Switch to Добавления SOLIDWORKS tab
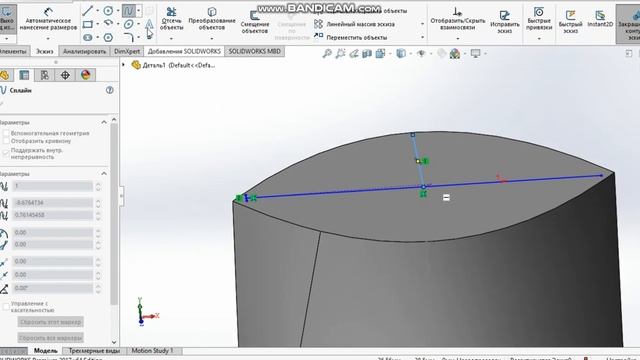Viewport: 640px width, 360px height. pyautogui.click(x=184, y=51)
